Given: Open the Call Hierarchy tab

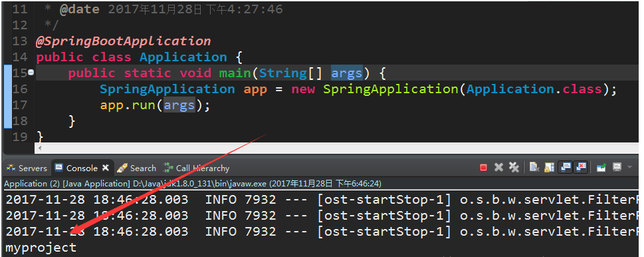Looking at the screenshot, I should pos(196,168).
